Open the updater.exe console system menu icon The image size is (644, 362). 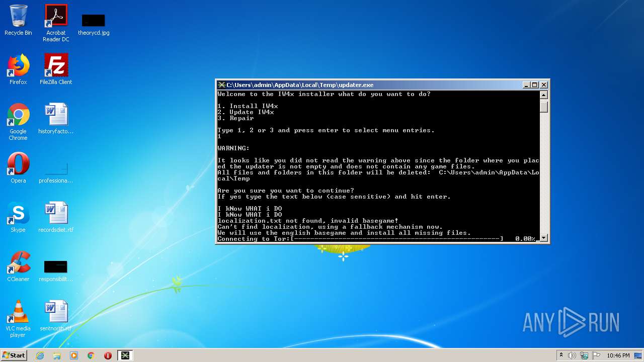[221, 85]
